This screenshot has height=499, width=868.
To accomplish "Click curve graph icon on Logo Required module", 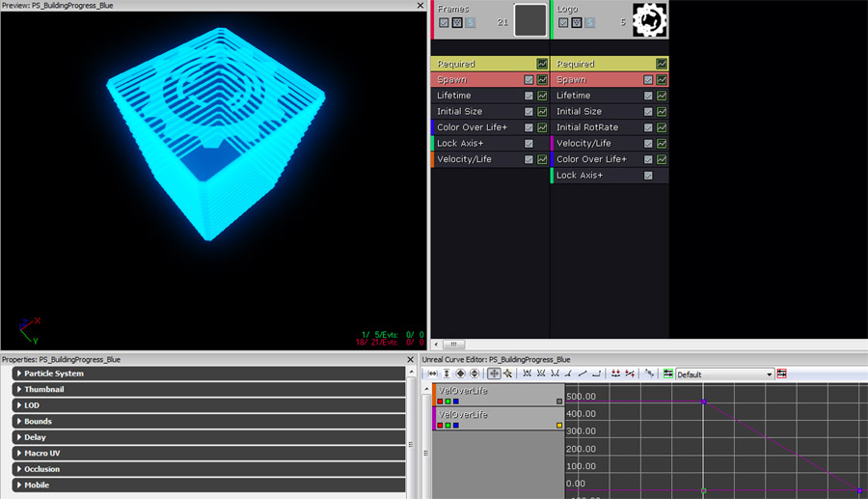I will 662,64.
